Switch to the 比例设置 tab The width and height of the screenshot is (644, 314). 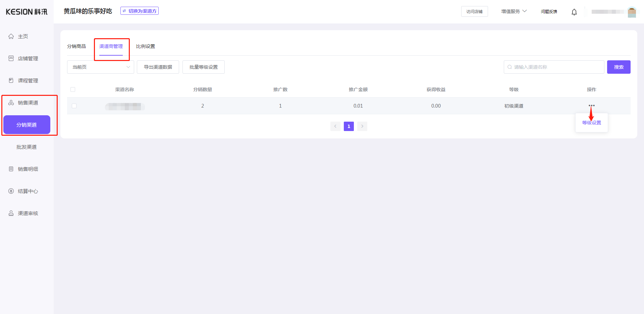tap(146, 46)
